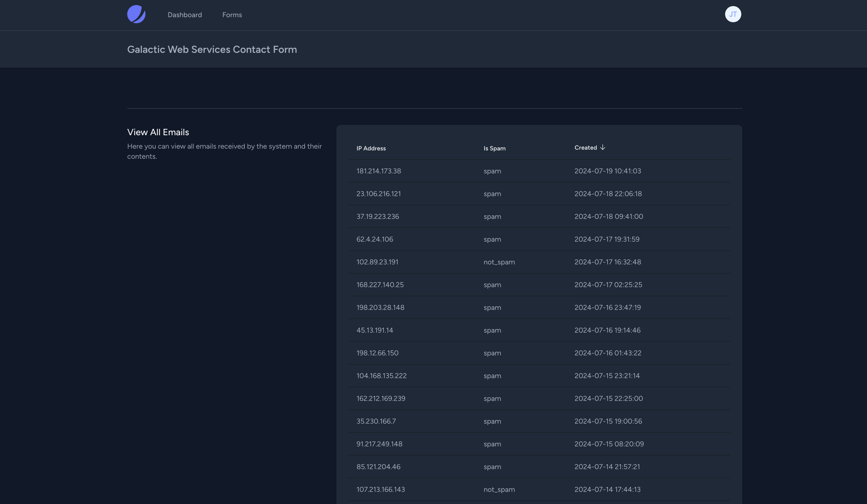867x504 pixels.
Task: Select IP address 37.19.223.236
Action: tap(378, 216)
